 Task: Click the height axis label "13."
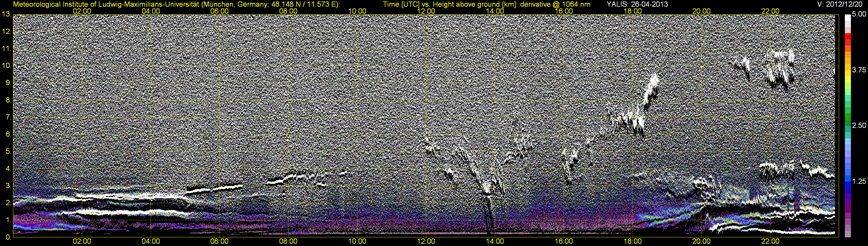(x=6, y=14)
